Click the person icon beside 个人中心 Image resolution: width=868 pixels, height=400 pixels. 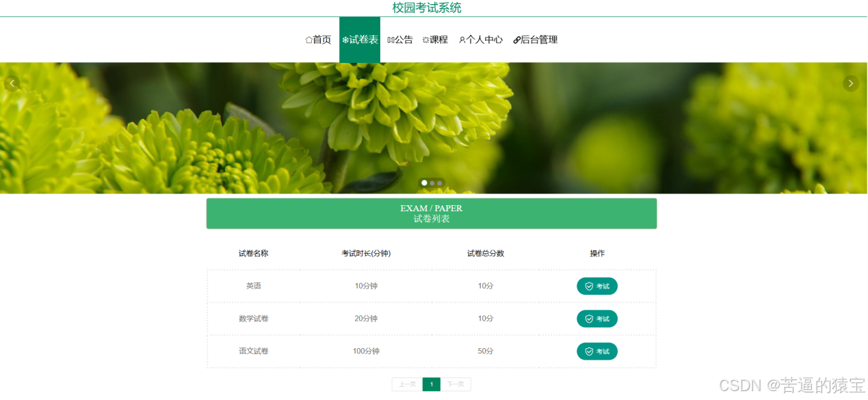(x=462, y=40)
